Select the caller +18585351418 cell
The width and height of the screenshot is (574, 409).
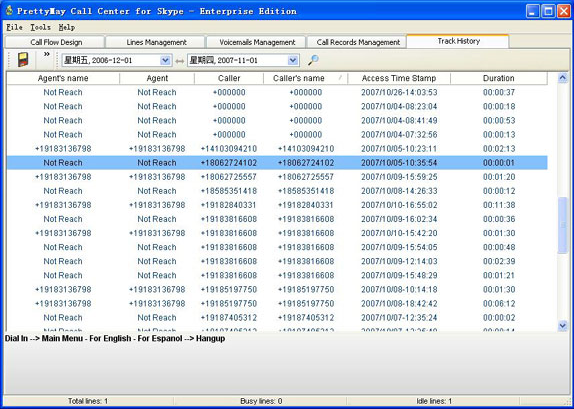229,191
